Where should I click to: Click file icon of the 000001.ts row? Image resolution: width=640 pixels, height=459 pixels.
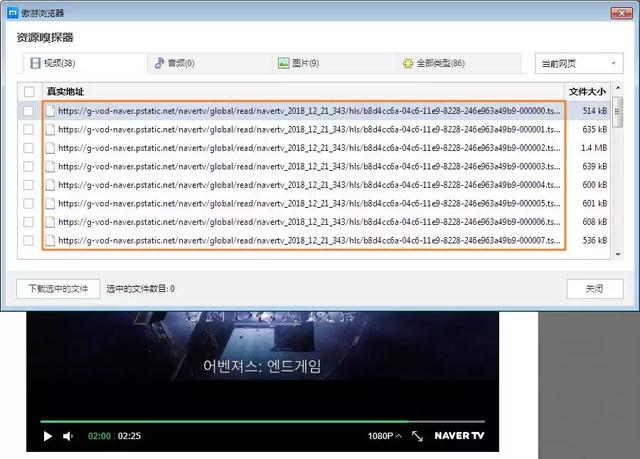coord(50,130)
